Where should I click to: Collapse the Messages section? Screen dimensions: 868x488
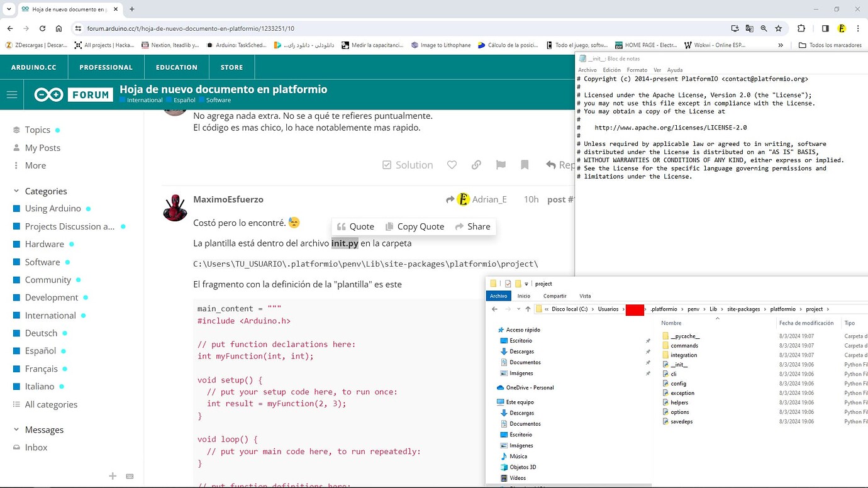tap(16, 430)
